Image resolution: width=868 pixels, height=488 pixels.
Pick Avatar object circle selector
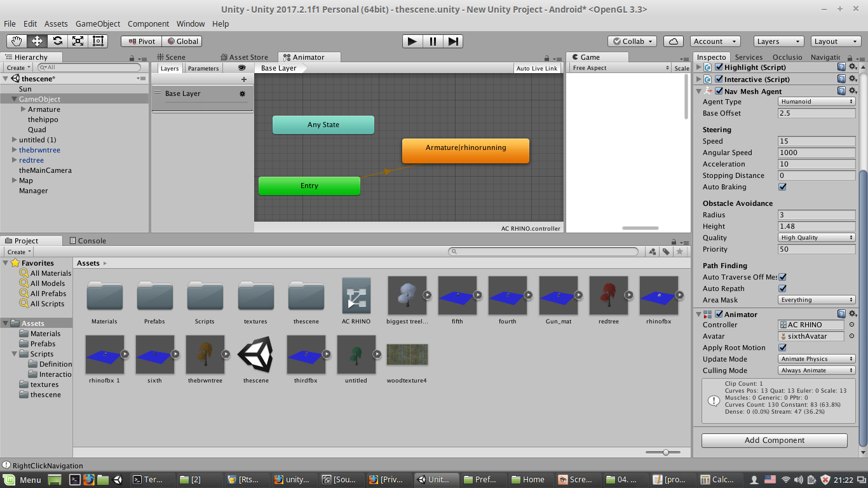pyautogui.click(x=852, y=336)
